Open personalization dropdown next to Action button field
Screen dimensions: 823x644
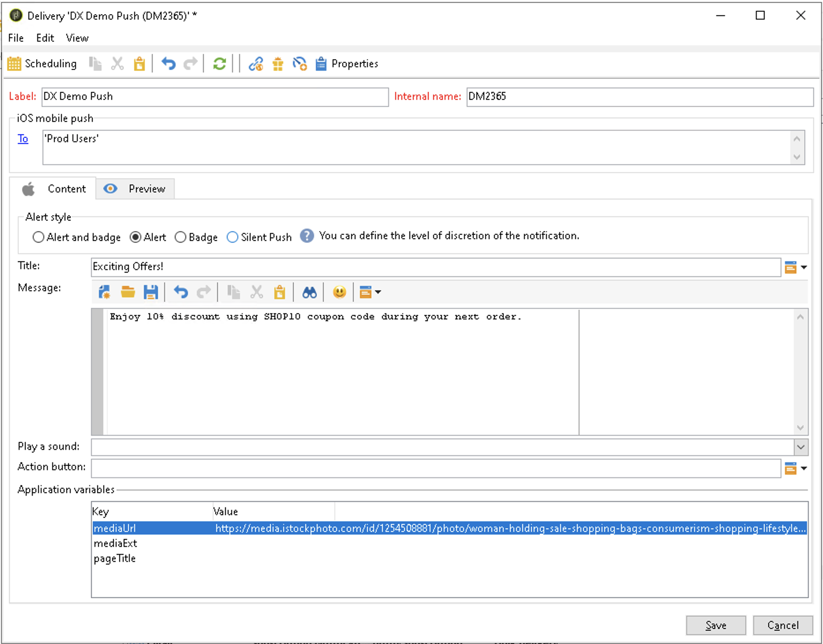795,468
